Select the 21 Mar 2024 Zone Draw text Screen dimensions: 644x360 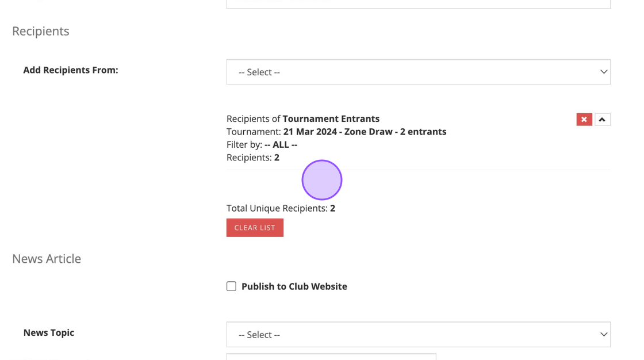(x=365, y=132)
